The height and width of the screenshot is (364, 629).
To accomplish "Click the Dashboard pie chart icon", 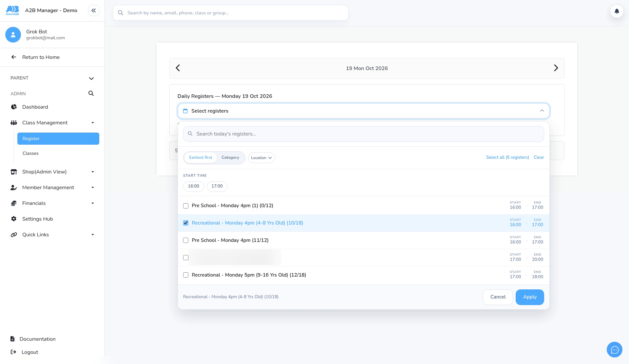I will click(x=14, y=107).
